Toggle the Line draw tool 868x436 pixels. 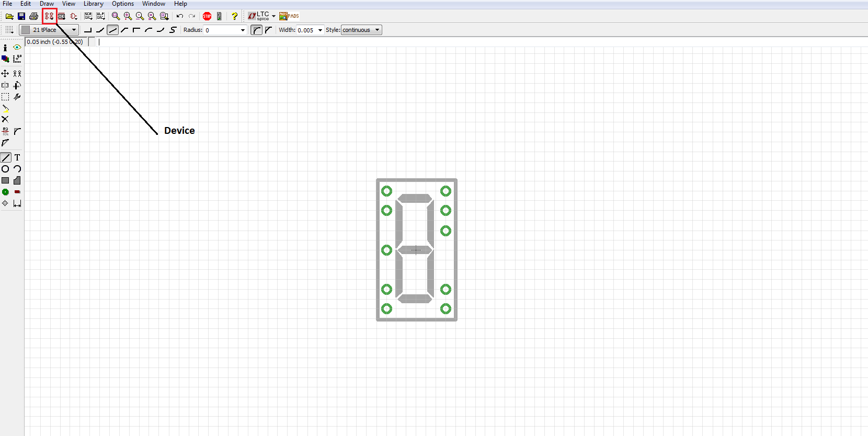[6, 157]
